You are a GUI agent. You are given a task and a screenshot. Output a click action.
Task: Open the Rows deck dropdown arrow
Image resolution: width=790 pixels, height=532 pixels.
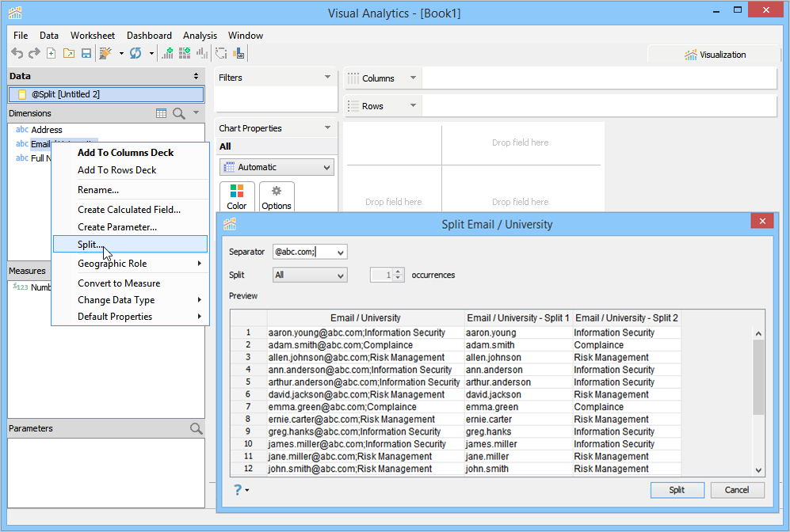tap(413, 105)
